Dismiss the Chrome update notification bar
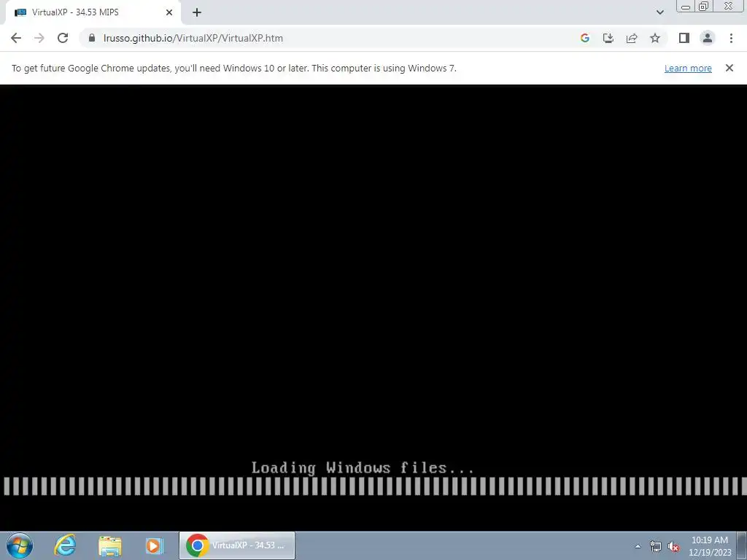Screen dimensions: 747x560 pyautogui.click(x=729, y=68)
